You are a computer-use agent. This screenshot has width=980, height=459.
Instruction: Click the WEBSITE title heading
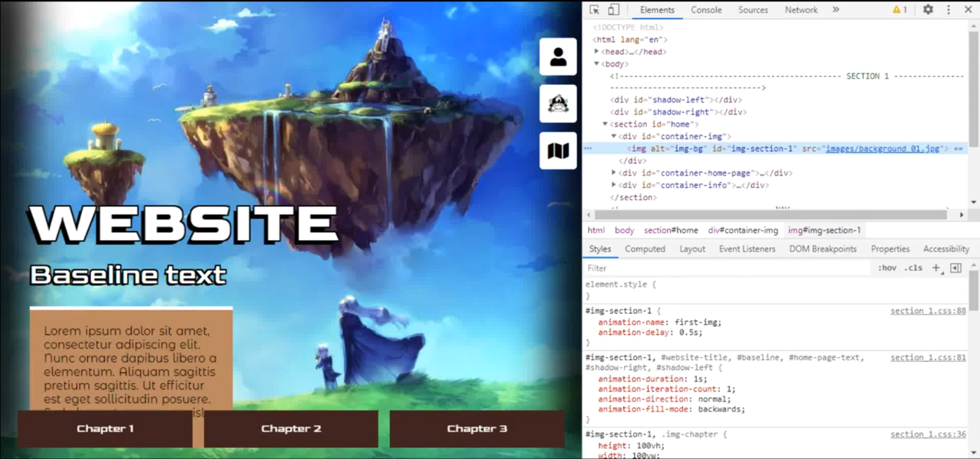pyautogui.click(x=183, y=225)
